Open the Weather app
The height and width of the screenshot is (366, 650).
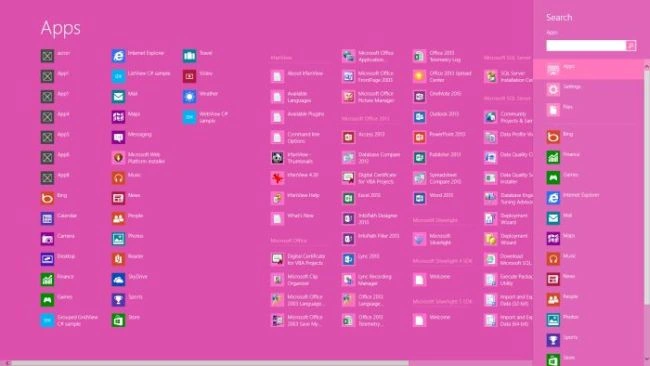tap(200, 96)
